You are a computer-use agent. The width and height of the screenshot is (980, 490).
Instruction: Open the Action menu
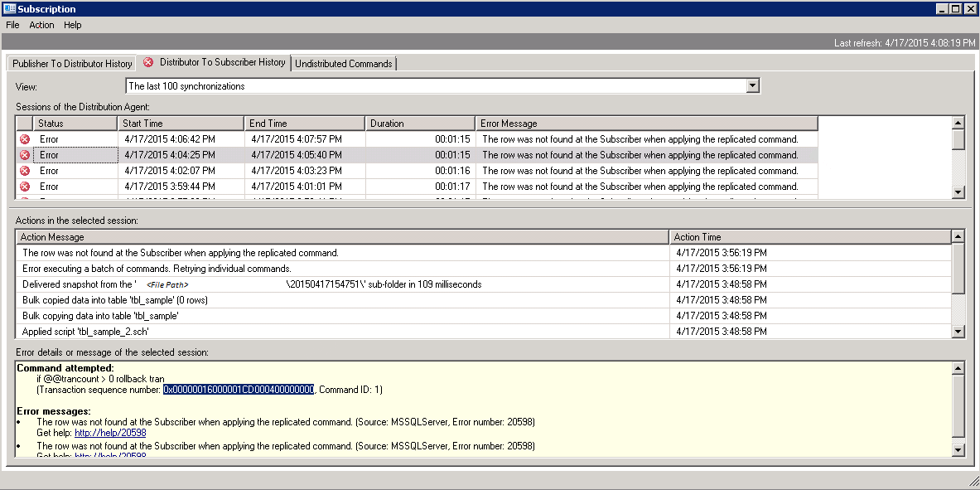click(41, 25)
